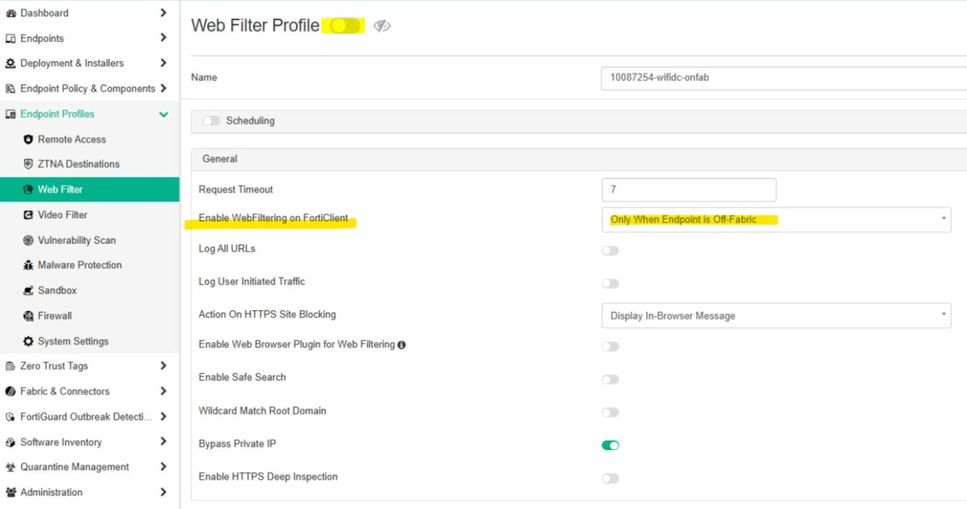Viewport: 967px width, 509px height.
Task: Click the Request Timeout input field
Action: [688, 190]
